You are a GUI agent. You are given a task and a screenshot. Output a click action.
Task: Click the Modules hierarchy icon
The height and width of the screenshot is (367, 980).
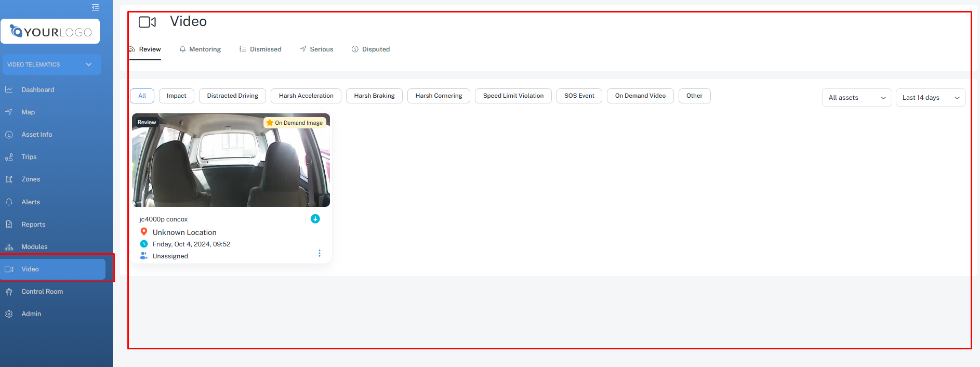click(x=9, y=247)
